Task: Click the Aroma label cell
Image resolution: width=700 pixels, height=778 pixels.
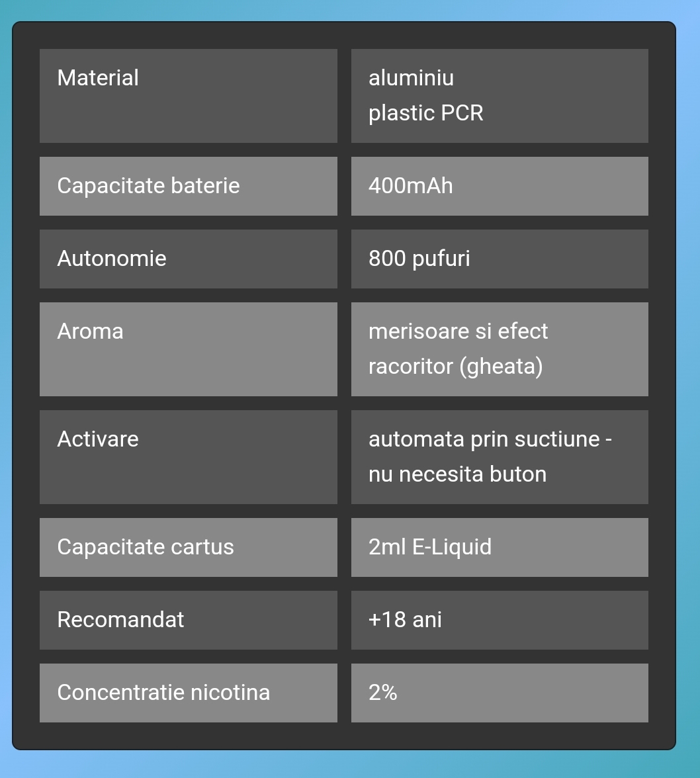Action: [189, 349]
